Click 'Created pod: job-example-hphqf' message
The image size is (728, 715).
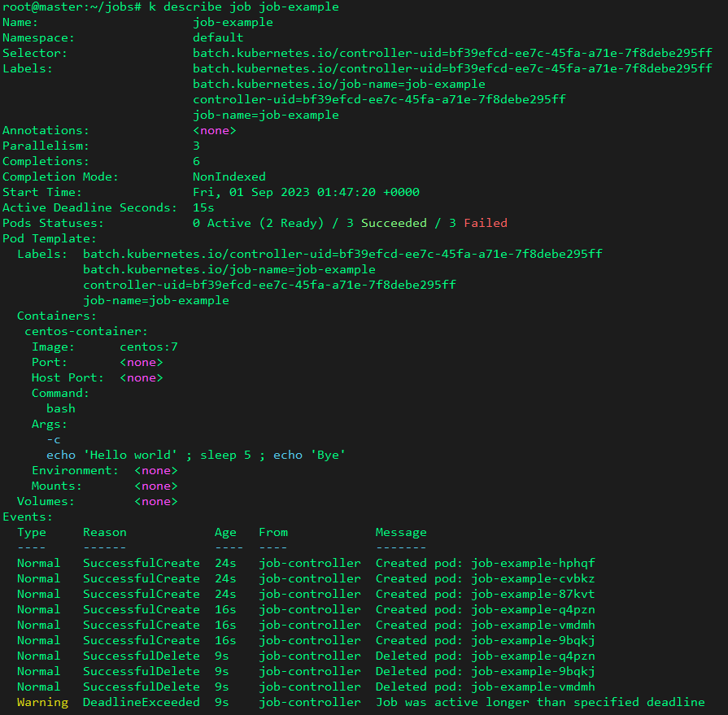click(x=485, y=563)
